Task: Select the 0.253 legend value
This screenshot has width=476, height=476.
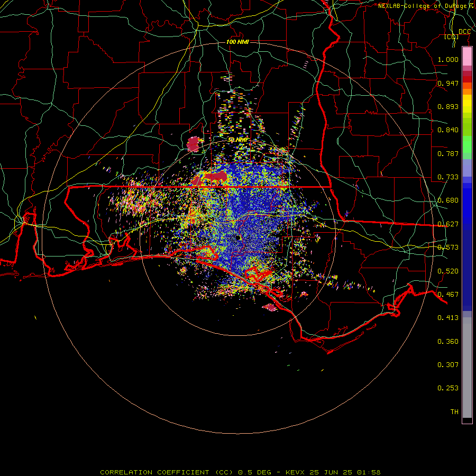Action: (x=448, y=388)
